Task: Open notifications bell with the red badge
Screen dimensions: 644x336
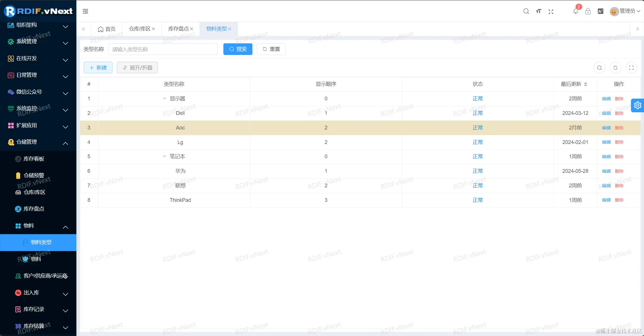Action: click(575, 11)
